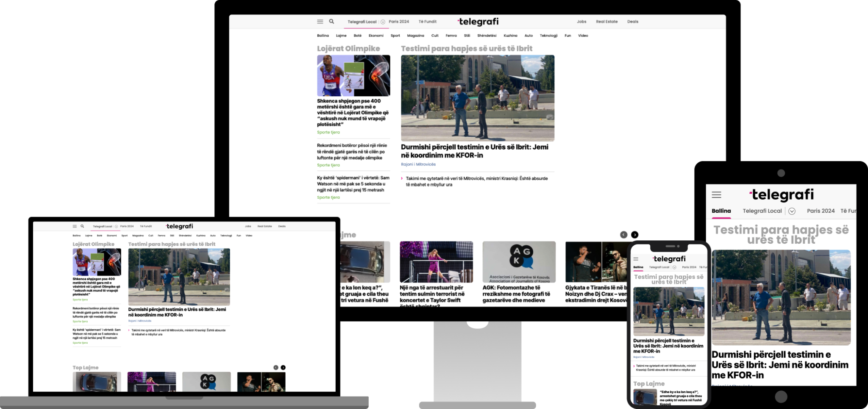868x409 pixels.
Task: Open the hamburger menu on desktop header
Action: coord(320,21)
